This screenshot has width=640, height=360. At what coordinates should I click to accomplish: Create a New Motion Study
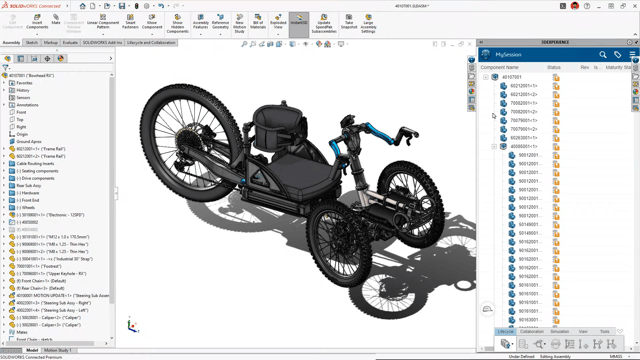click(240, 24)
